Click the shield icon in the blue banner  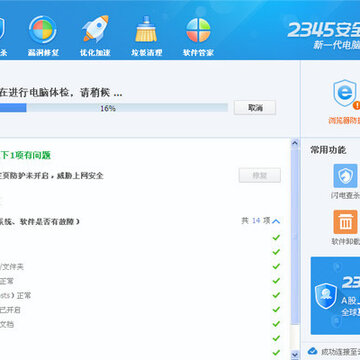tap(326, 296)
